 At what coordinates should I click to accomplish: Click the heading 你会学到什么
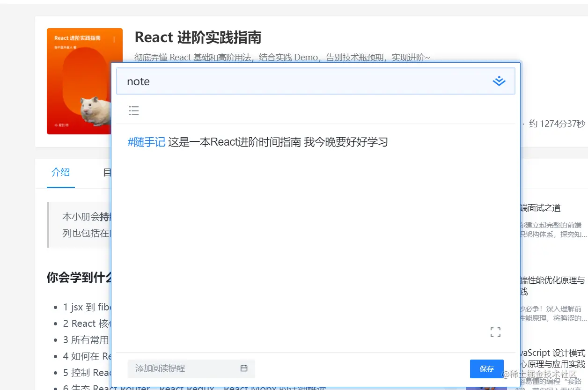point(79,278)
